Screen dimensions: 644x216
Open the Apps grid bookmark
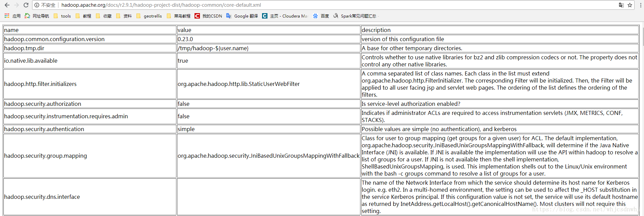[x=12, y=16]
